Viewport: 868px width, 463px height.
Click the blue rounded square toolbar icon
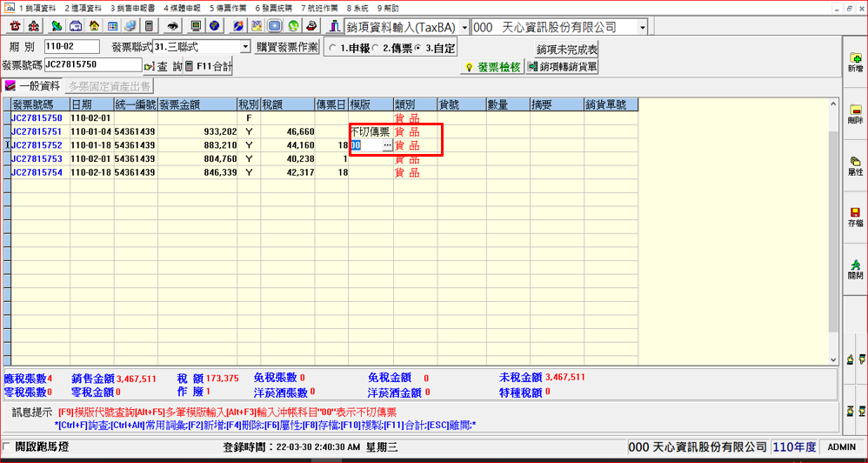(275, 26)
